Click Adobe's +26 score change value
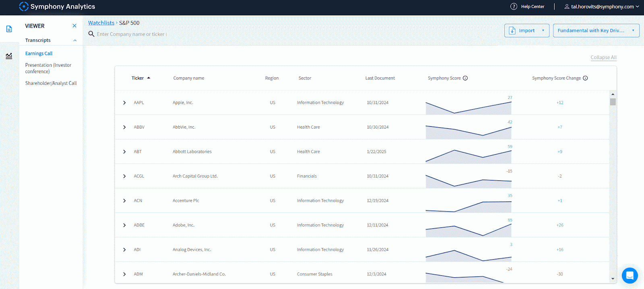 coord(560,225)
